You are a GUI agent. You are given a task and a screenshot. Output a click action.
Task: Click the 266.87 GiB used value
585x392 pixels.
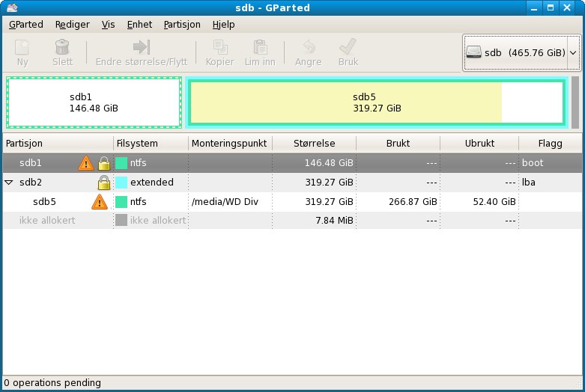[413, 202]
